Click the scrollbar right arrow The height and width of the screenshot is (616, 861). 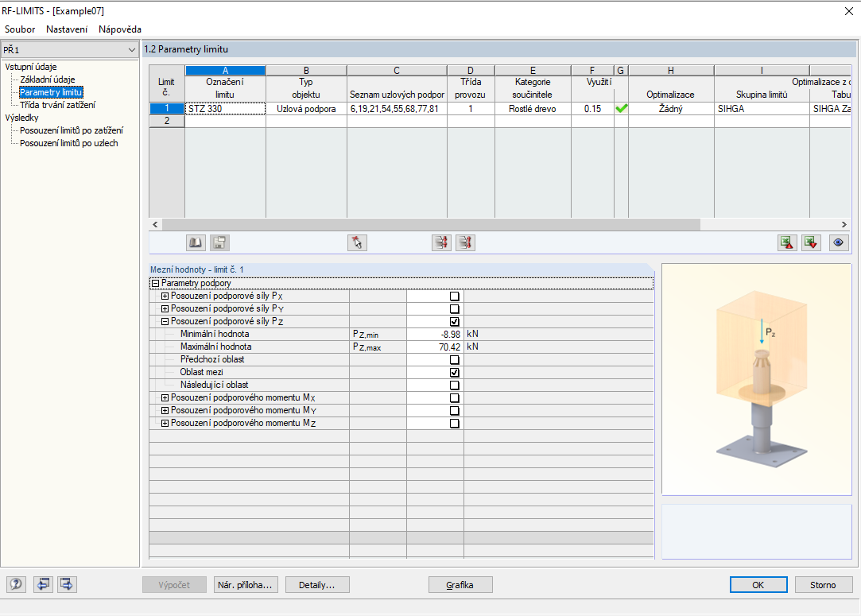[x=844, y=225]
